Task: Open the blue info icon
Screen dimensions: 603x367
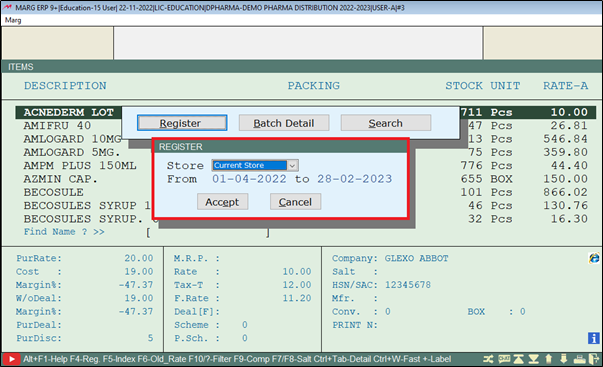Action: coord(594,338)
